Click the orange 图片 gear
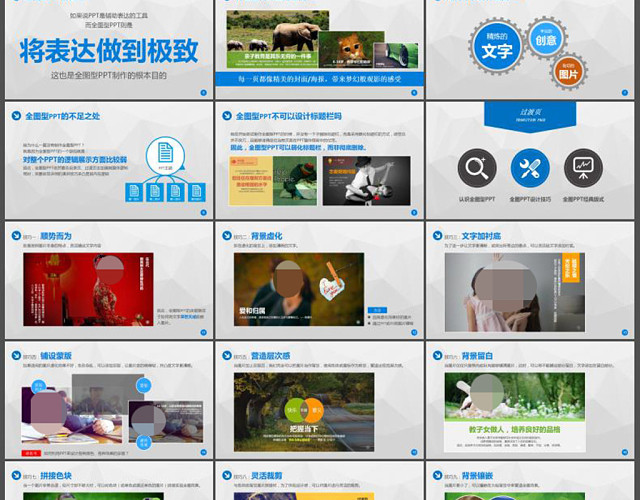Screen dimensions: 640x500 click(569, 71)
